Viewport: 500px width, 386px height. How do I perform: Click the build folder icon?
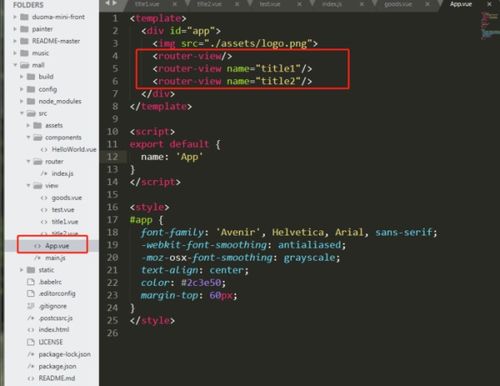31,77
